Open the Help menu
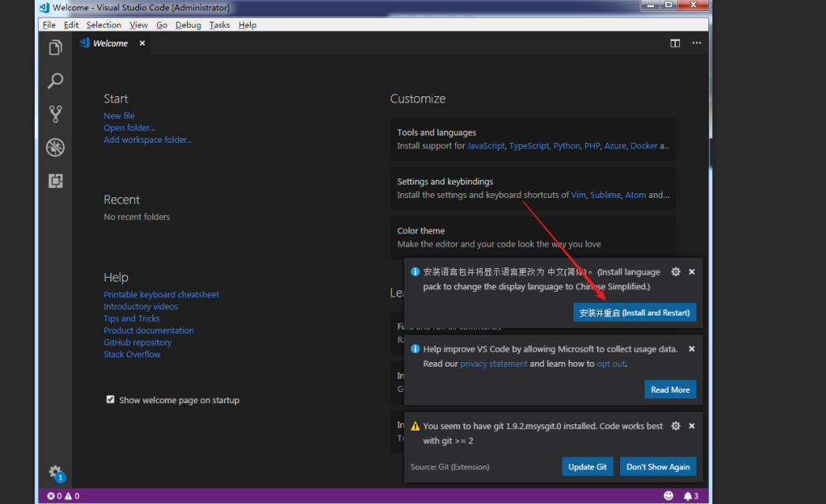 247,24
